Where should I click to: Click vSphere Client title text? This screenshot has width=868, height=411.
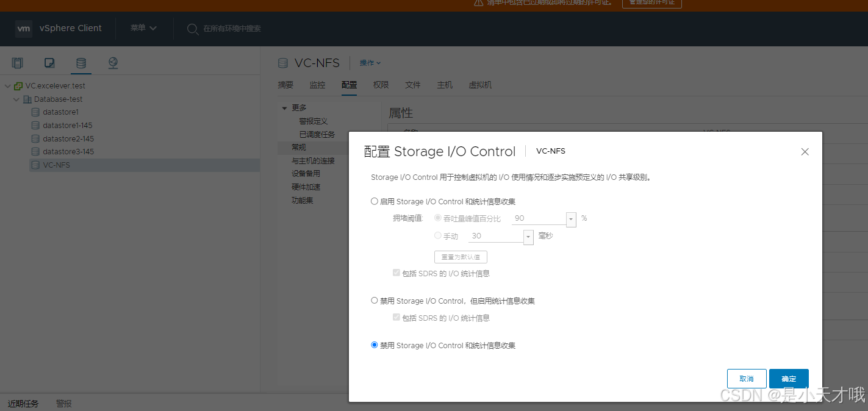71,28
